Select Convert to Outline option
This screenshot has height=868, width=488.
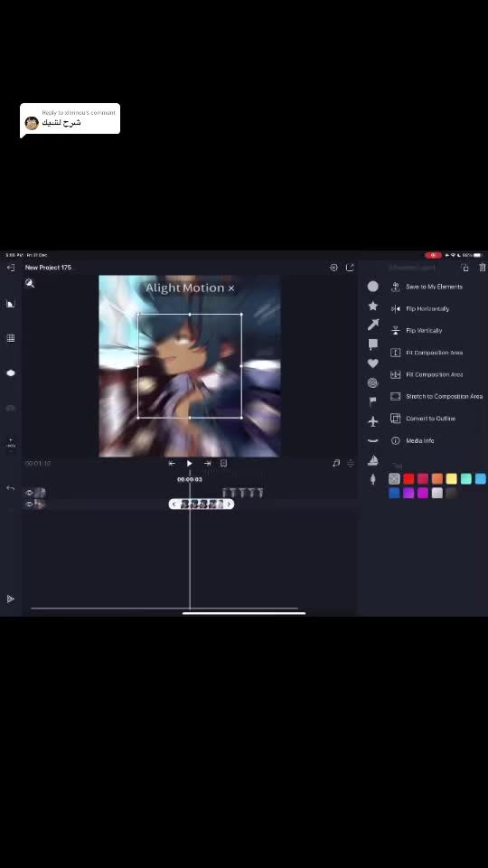(x=430, y=419)
